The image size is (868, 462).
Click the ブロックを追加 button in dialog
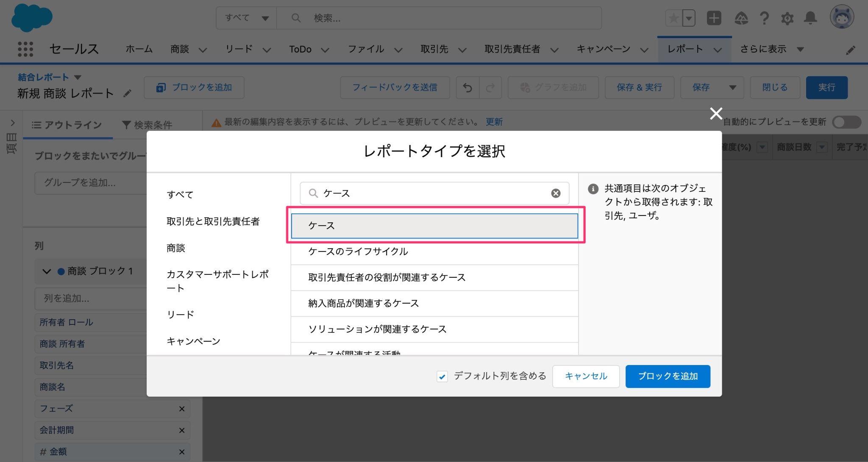[668, 376]
